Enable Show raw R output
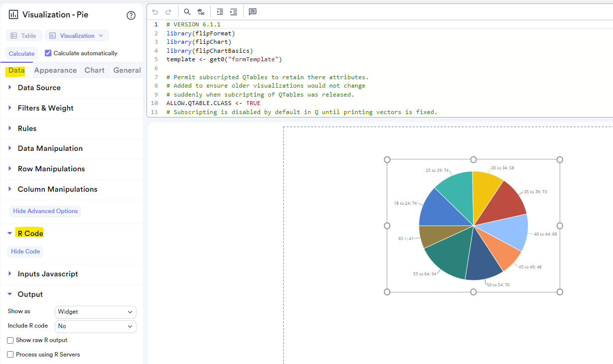Viewport: 613px width, 364px height. [10, 341]
